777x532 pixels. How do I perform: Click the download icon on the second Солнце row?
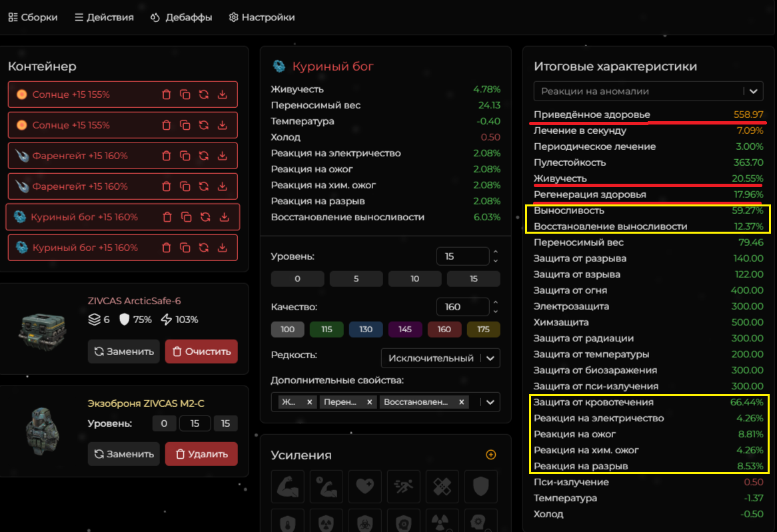pos(223,125)
